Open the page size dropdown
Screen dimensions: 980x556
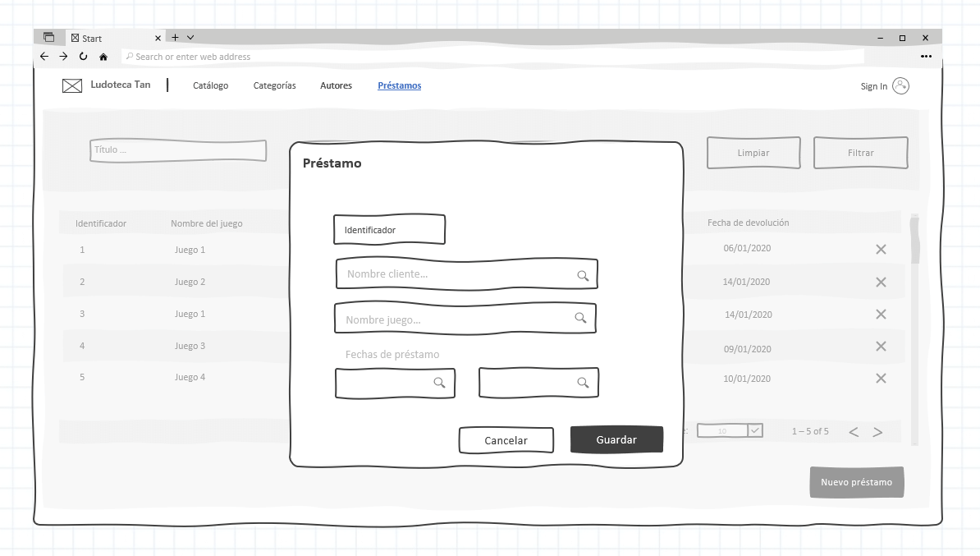point(755,430)
